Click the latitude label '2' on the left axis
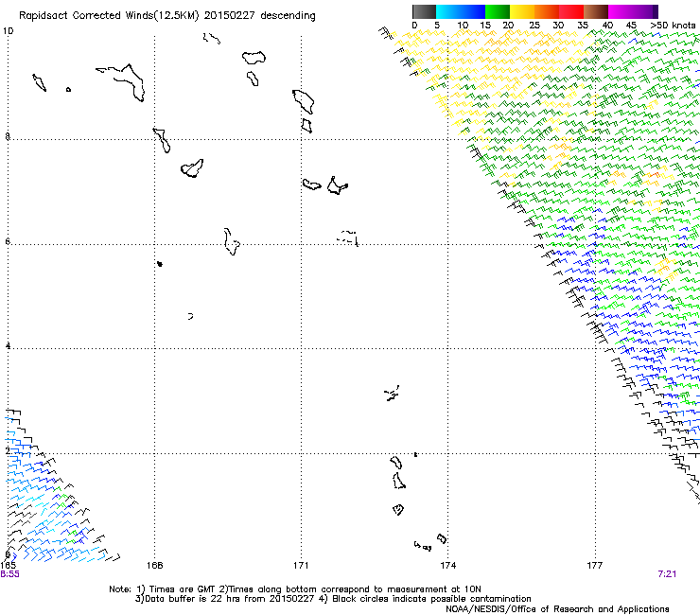 click(x=8, y=450)
